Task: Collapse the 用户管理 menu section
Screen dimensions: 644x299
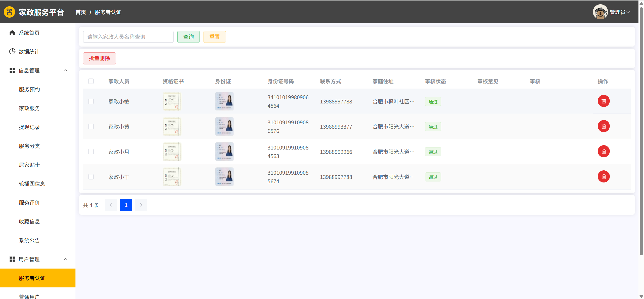Action: coord(66,259)
